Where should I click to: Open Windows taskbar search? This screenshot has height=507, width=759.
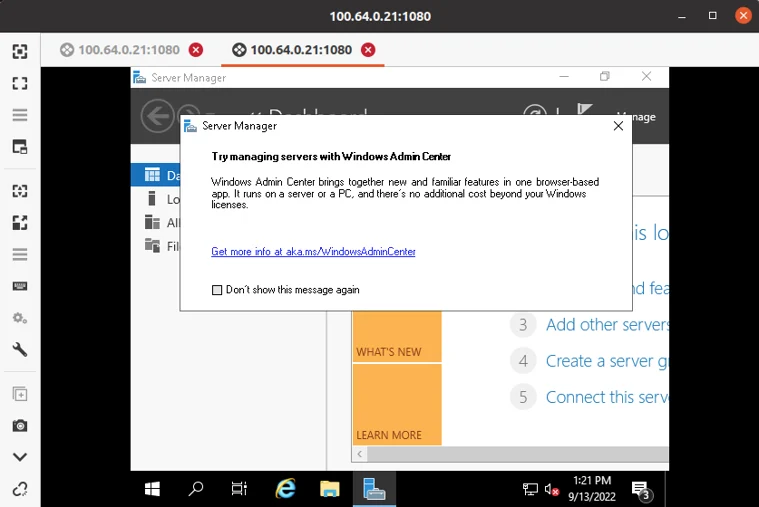196,489
